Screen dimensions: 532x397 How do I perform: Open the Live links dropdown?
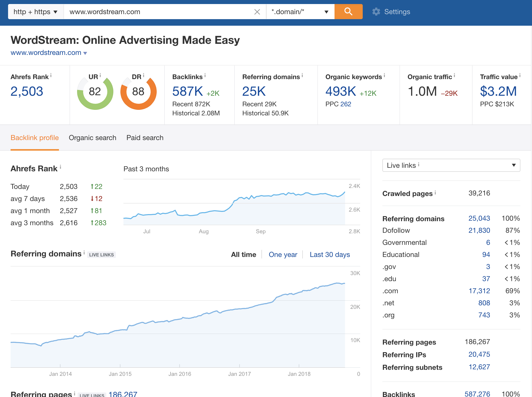[451, 165]
